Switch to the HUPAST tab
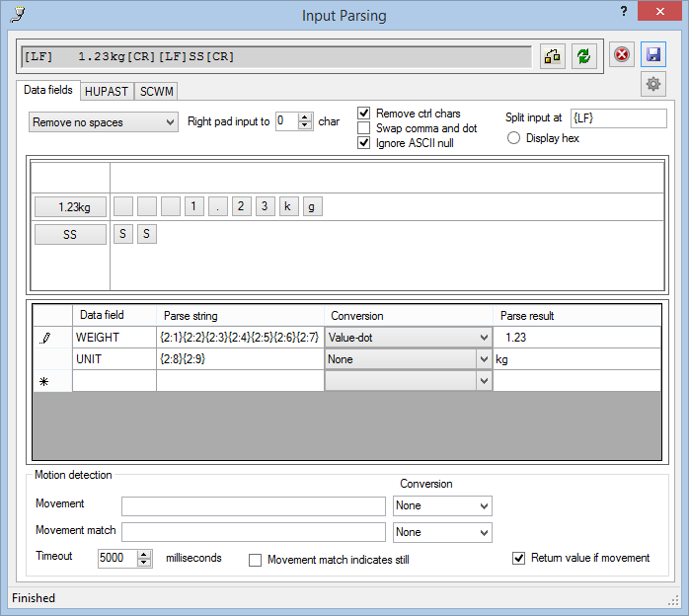689x616 pixels. (x=107, y=92)
